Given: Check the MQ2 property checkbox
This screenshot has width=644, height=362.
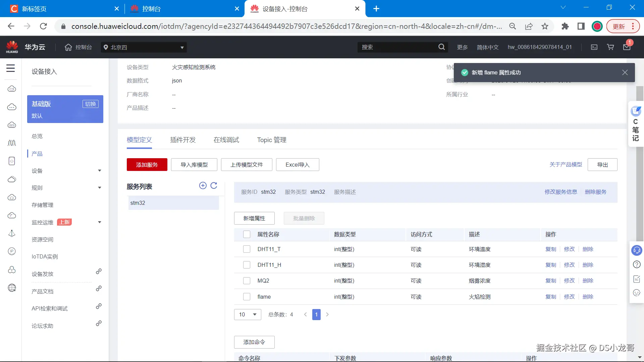Looking at the screenshot, I should click(247, 281).
